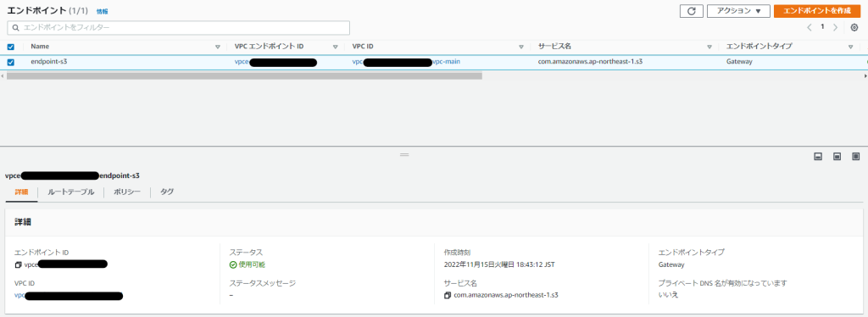The width and height of the screenshot is (868, 317).
Task: Copy the endpoint ID value
Action: tap(19, 264)
